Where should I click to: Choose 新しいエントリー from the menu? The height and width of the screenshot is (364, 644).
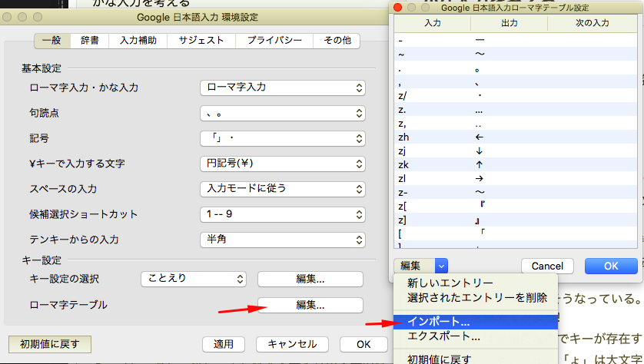475,283
